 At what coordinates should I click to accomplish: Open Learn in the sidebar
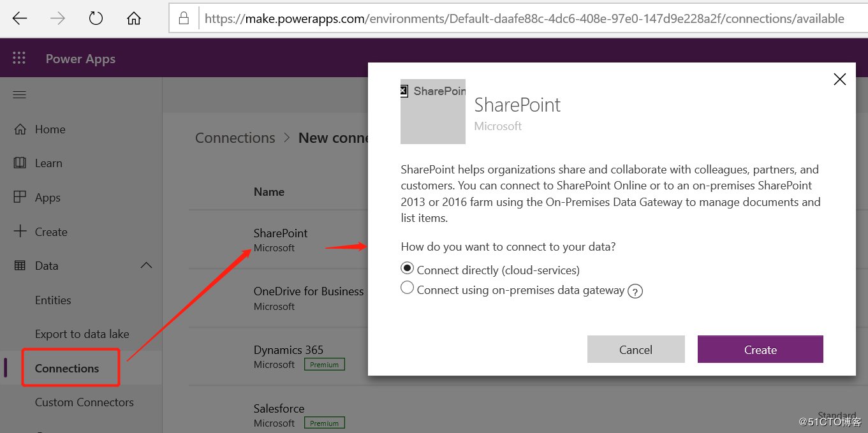(x=48, y=163)
